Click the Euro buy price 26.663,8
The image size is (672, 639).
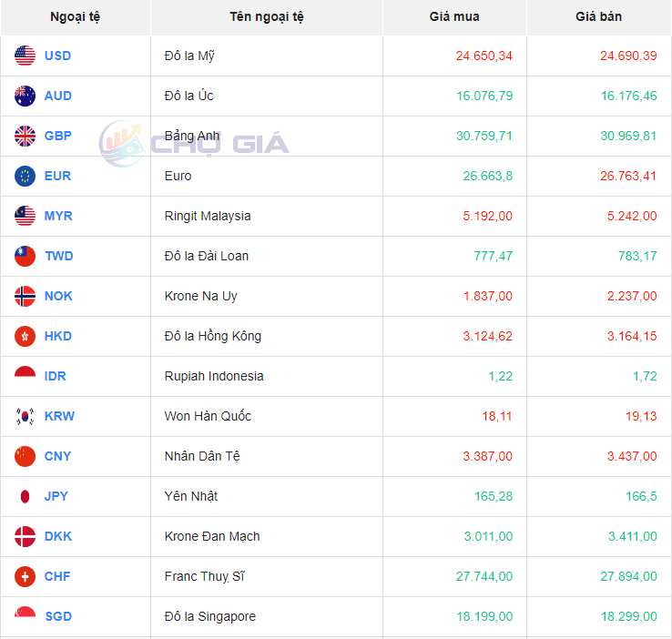487,176
